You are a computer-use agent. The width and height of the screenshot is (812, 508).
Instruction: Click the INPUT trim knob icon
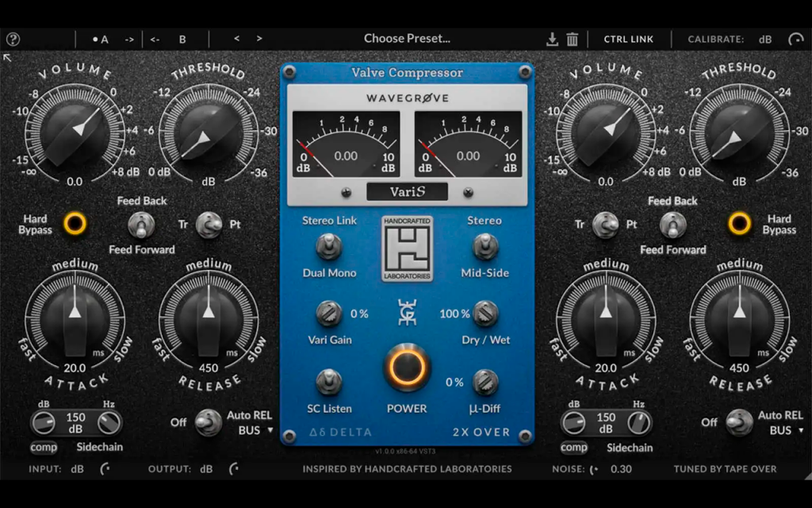[x=105, y=469]
